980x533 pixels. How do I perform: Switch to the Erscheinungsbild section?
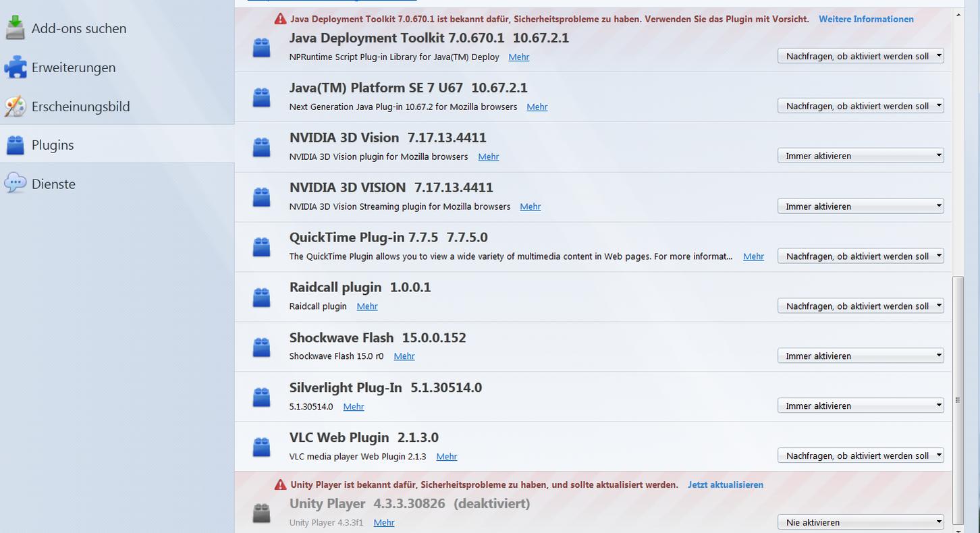click(x=117, y=106)
